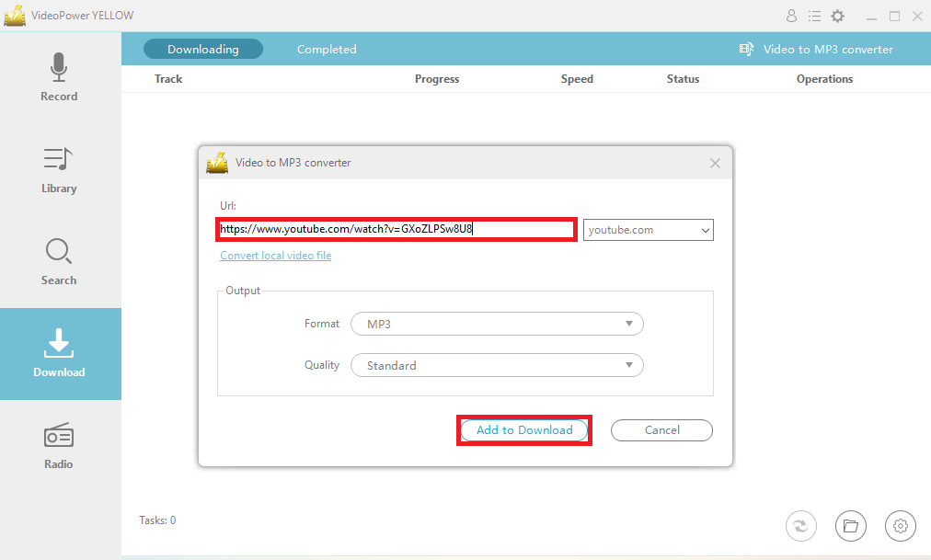The height and width of the screenshot is (560, 931).
Task: Open the round download settings gear icon
Action: [x=901, y=526]
